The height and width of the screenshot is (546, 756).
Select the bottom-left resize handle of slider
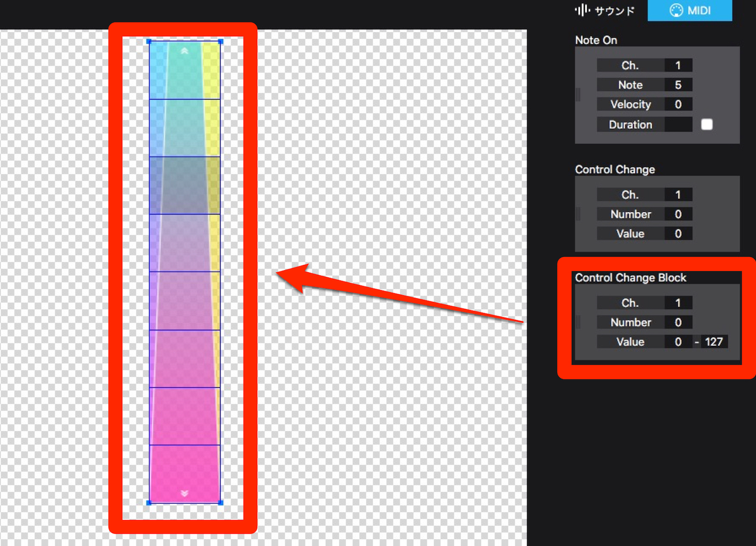pos(149,503)
